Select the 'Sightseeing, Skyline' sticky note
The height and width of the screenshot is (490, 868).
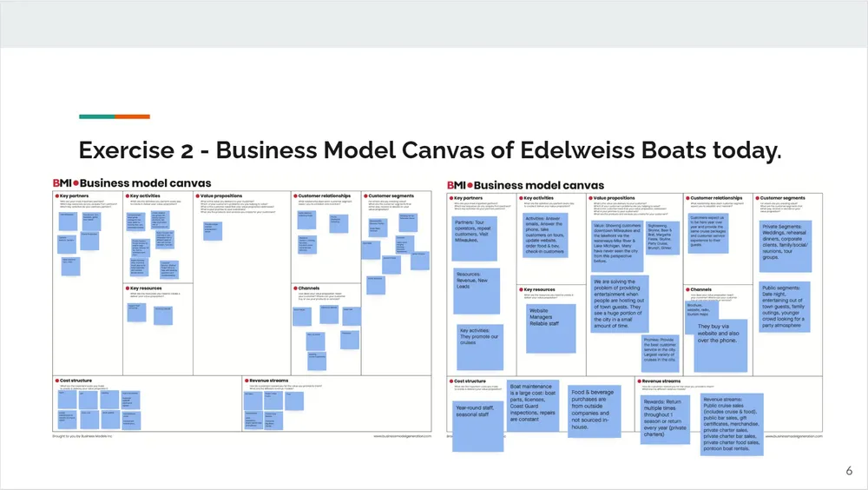coord(662,237)
